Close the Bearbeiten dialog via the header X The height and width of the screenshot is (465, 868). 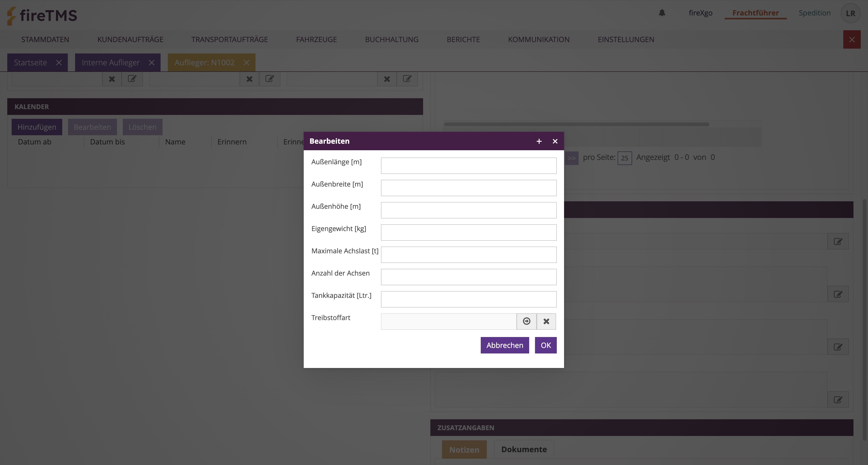tap(555, 142)
